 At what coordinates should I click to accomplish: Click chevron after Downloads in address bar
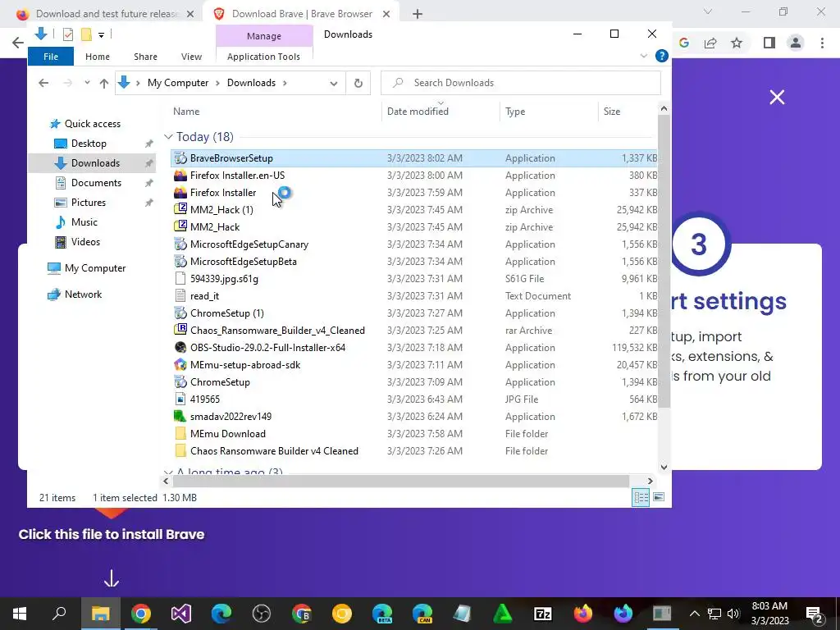[x=285, y=83]
